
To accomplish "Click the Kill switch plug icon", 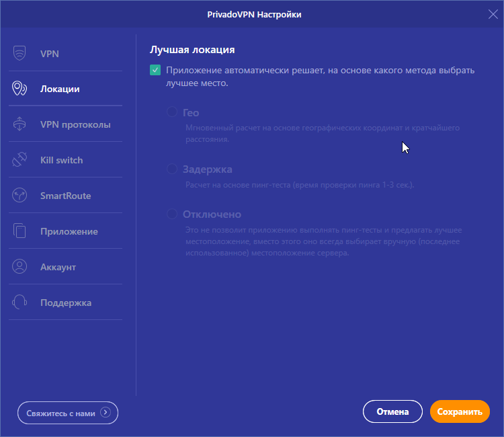I will click(19, 160).
